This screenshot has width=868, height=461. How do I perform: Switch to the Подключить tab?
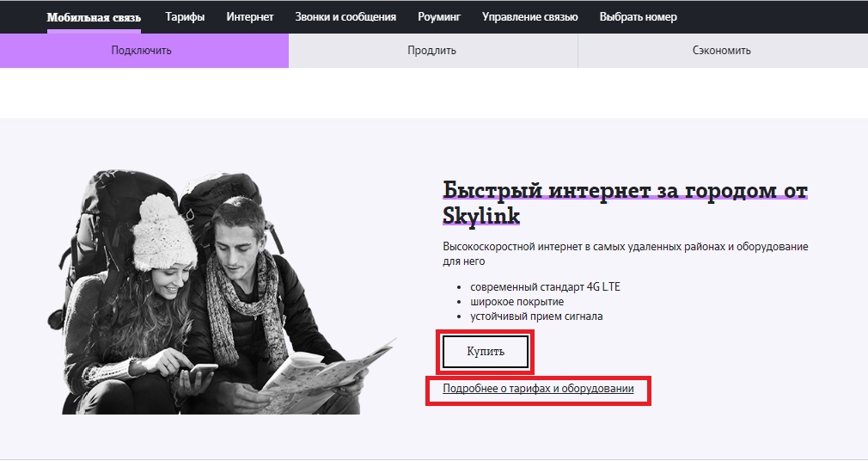click(x=144, y=51)
